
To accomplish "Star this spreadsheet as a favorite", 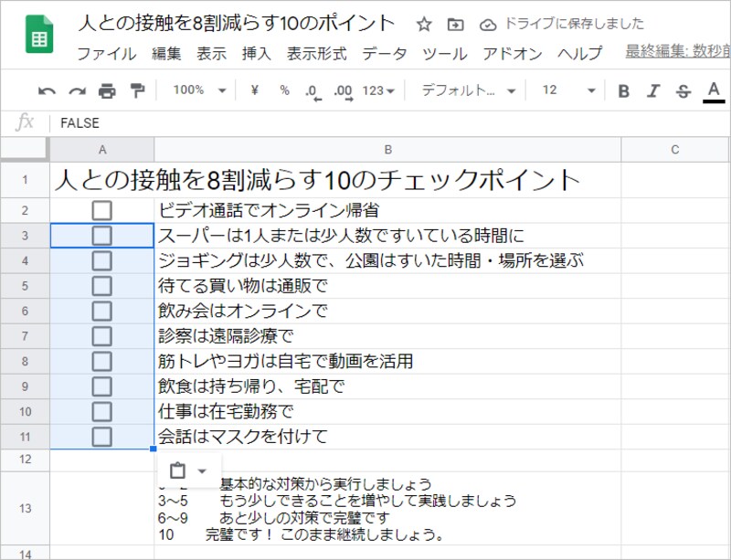I will tap(423, 26).
